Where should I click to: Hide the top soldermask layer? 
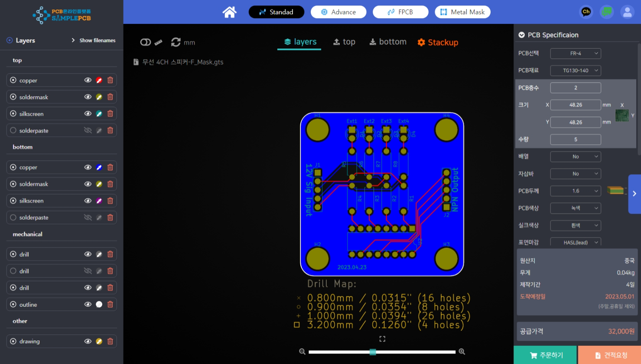pos(88,97)
